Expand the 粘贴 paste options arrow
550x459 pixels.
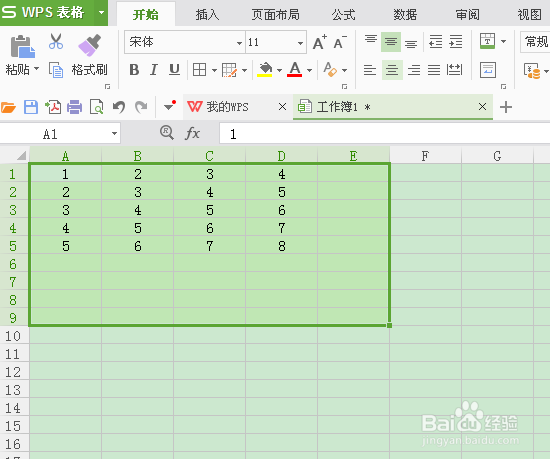(36, 68)
